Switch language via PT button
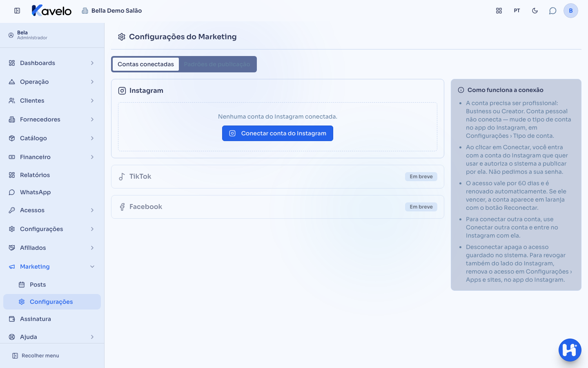 517,11
